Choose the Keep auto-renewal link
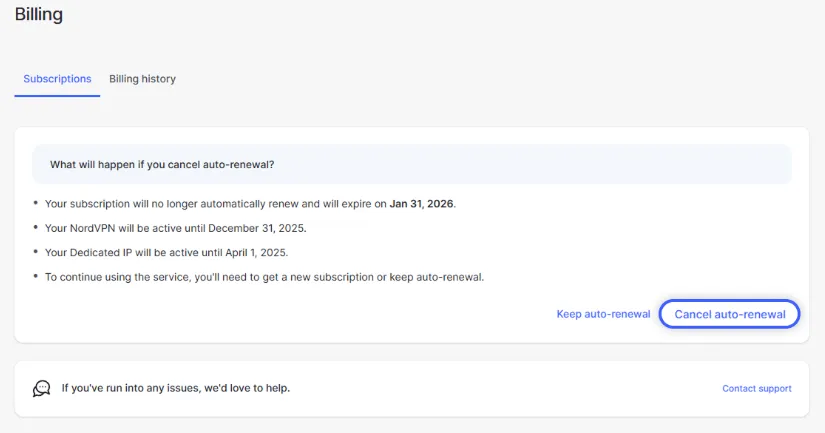The height and width of the screenshot is (433, 825). pos(603,314)
